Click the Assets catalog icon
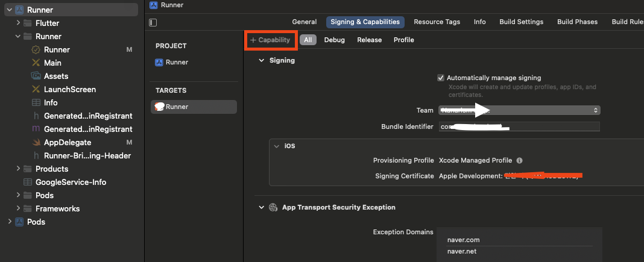 [x=36, y=76]
